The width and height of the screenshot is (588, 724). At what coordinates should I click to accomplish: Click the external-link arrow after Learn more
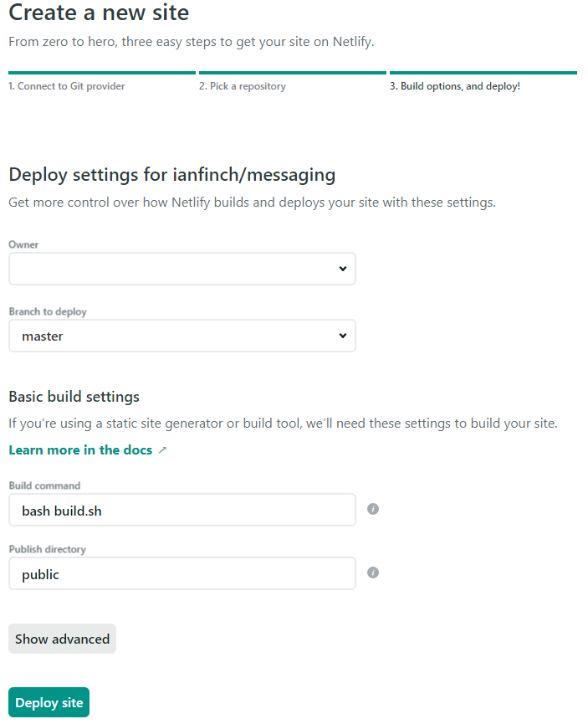162,450
